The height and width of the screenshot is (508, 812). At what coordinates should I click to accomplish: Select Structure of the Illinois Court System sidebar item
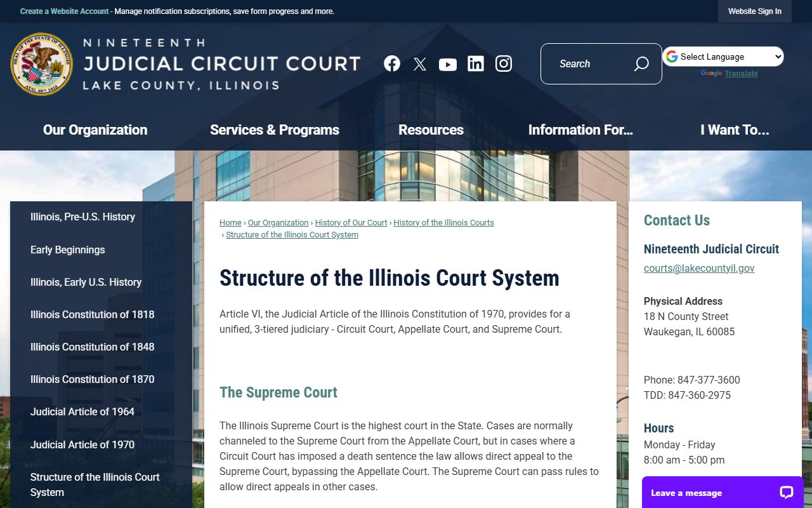tap(101, 485)
